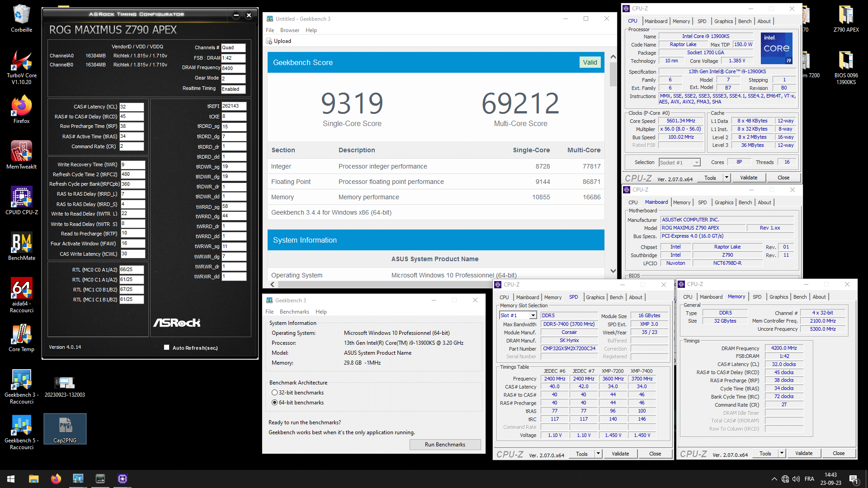
Task: Open BIOS 0096 13900KS desktop icon
Action: point(846,67)
